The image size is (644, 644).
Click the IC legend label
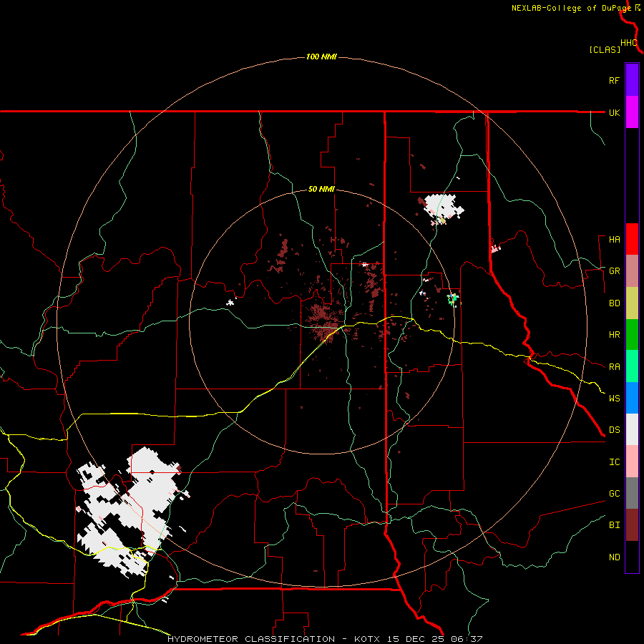[615, 462]
